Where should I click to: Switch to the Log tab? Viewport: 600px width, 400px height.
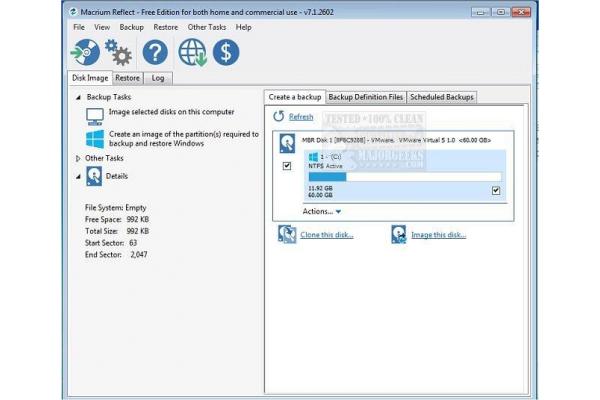tap(158, 78)
